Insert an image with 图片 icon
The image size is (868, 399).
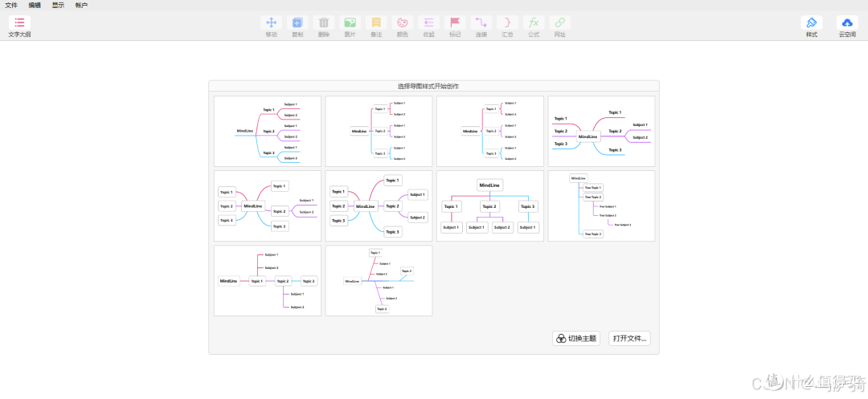pyautogui.click(x=350, y=22)
